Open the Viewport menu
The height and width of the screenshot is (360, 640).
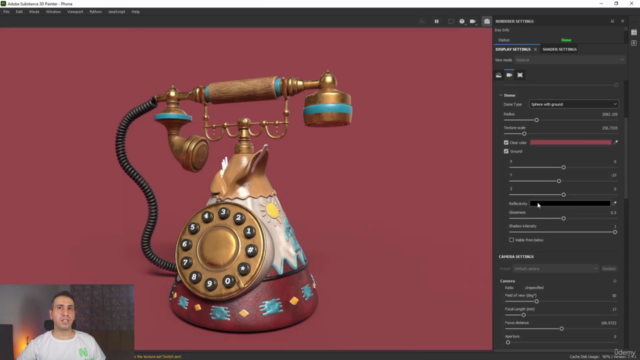tap(75, 12)
